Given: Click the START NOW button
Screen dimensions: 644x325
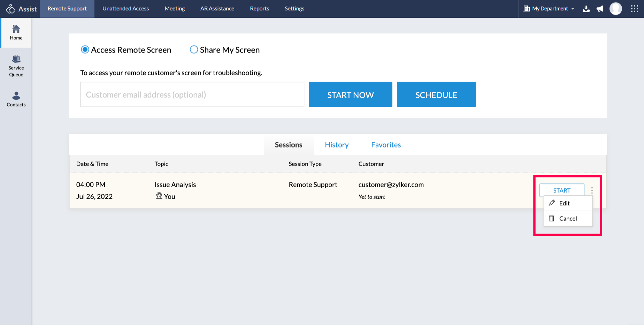Looking at the screenshot, I should click(x=350, y=95).
